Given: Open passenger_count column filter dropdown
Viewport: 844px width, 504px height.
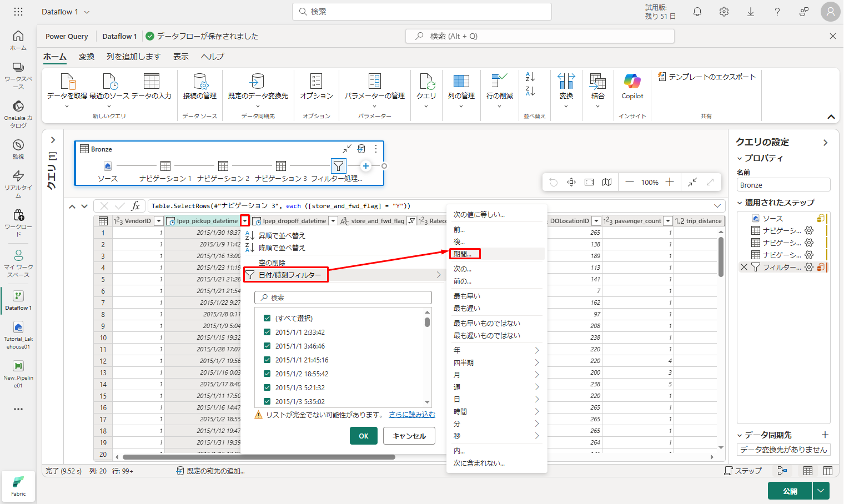Looking at the screenshot, I should [x=668, y=221].
